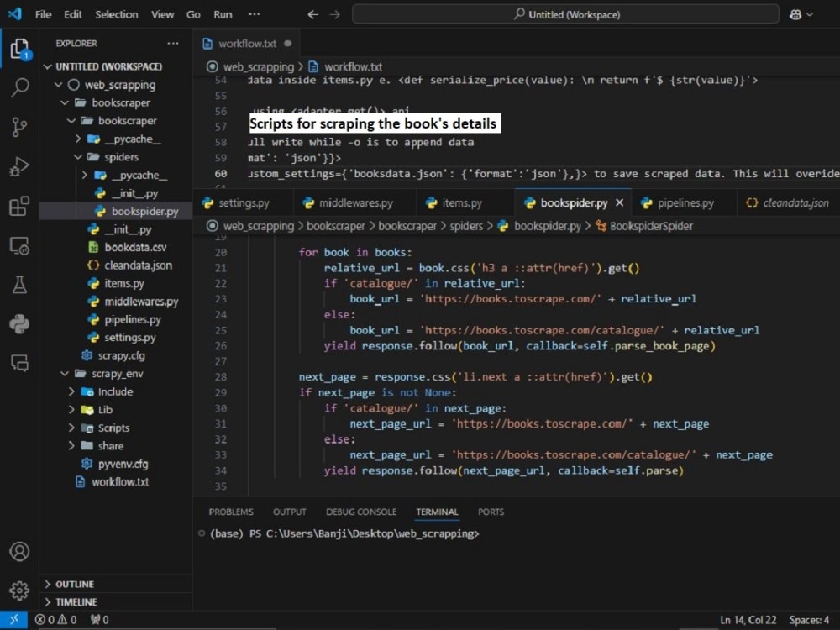840x630 pixels.
Task: Open the chat icon below the Python icon
Action: pos(19,363)
